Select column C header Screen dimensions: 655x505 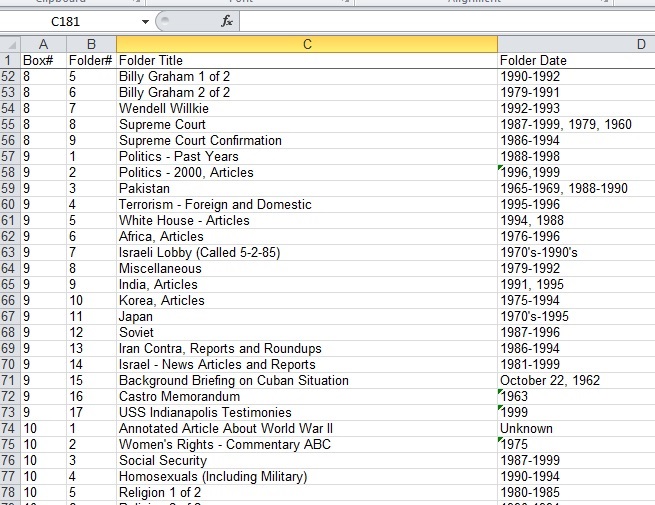(x=307, y=44)
